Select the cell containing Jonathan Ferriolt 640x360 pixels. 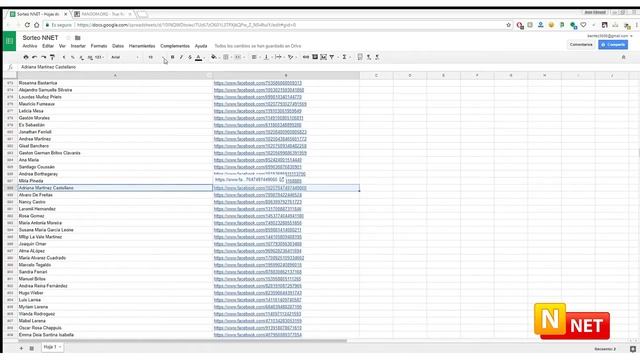pos(115,132)
